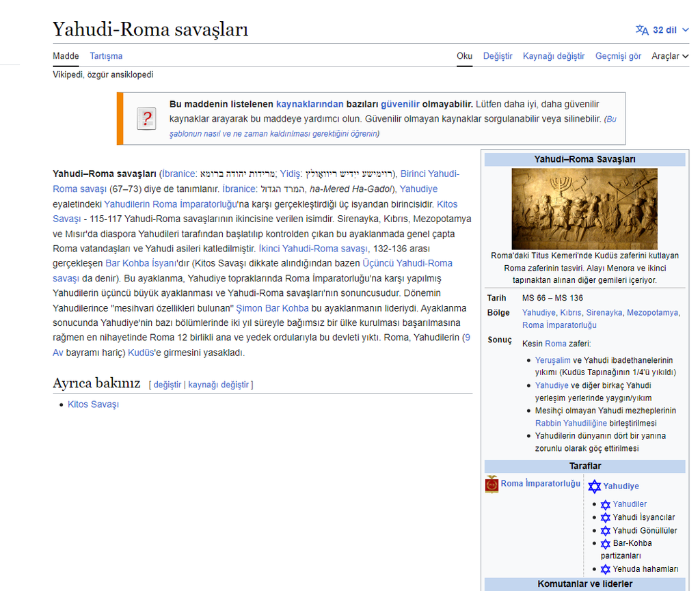Open the Yahudiler link in infobox

pos(630,504)
